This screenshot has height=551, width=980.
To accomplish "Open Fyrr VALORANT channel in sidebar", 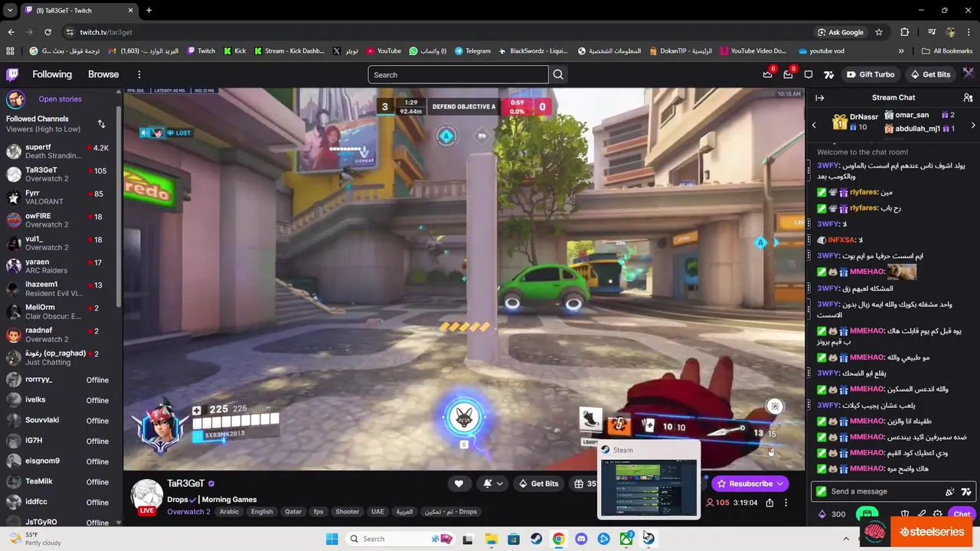I will coord(60,197).
